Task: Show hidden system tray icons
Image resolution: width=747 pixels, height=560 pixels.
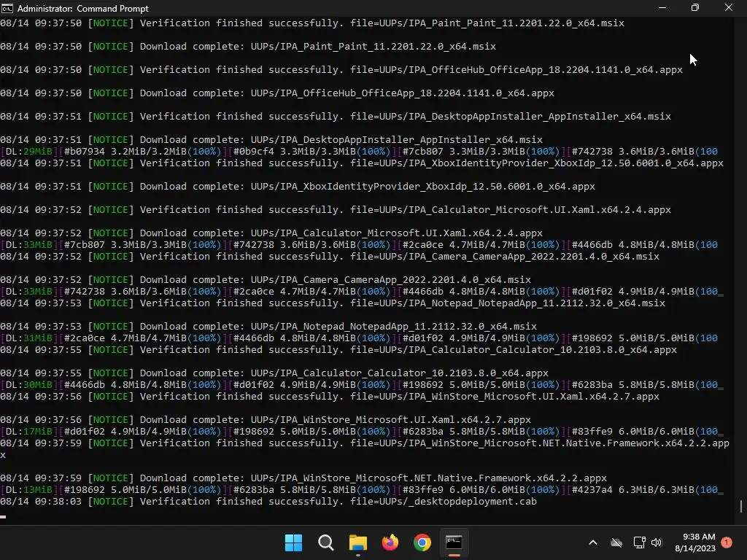Action: click(593, 542)
